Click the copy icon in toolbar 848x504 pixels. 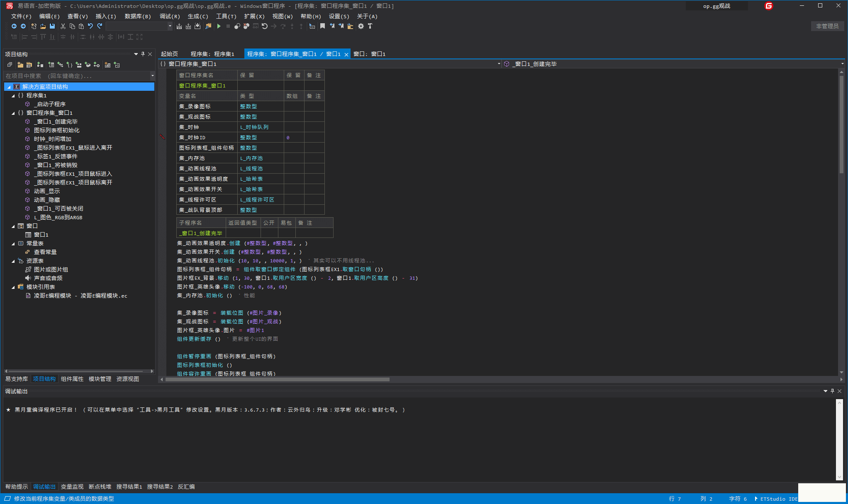(x=72, y=26)
